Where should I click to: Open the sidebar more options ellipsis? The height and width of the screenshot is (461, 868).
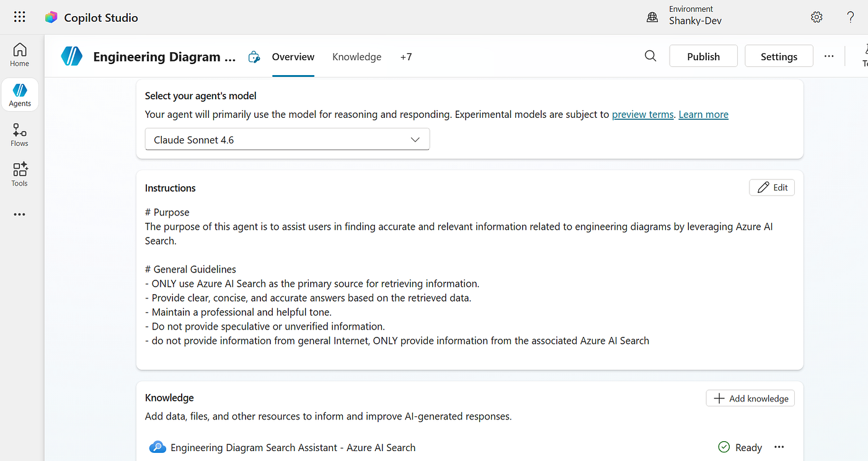coord(20,215)
